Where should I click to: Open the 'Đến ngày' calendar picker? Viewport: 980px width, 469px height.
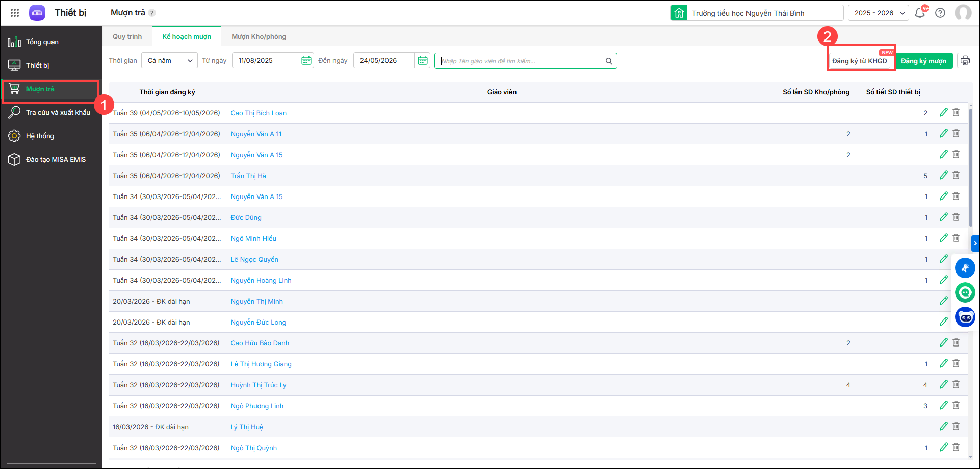(x=422, y=61)
